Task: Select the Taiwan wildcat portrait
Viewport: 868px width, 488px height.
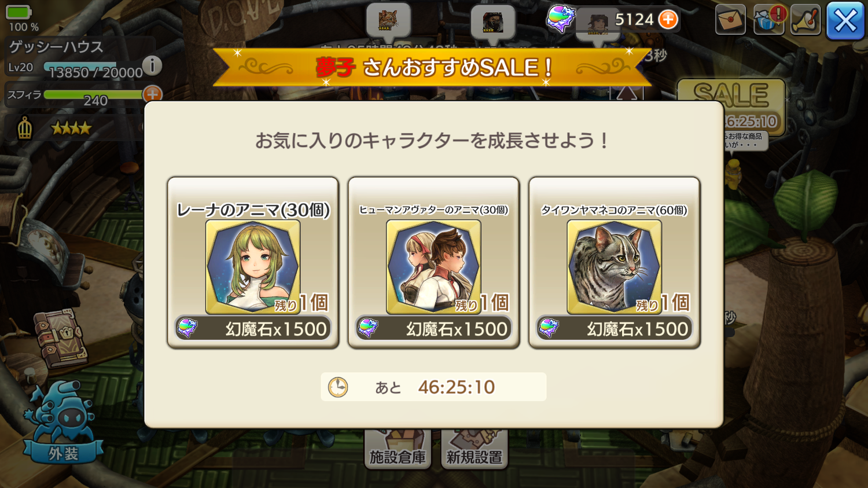Action: point(614,267)
